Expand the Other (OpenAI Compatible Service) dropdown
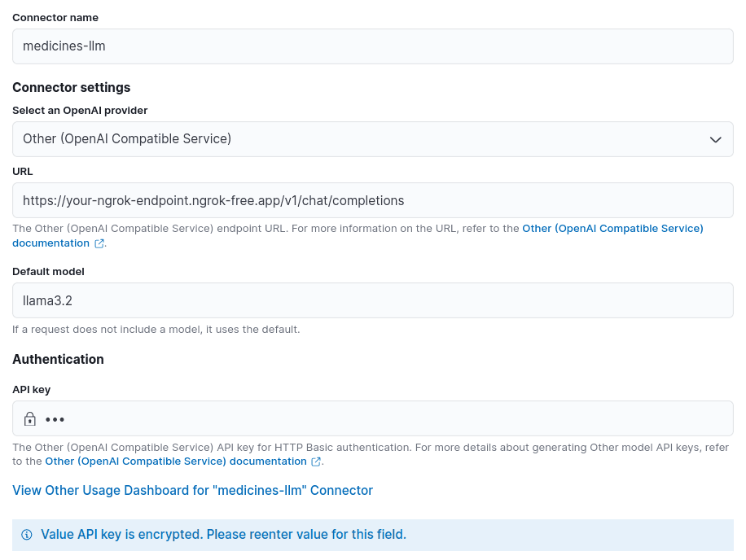746x560 pixels. pyautogui.click(x=372, y=139)
